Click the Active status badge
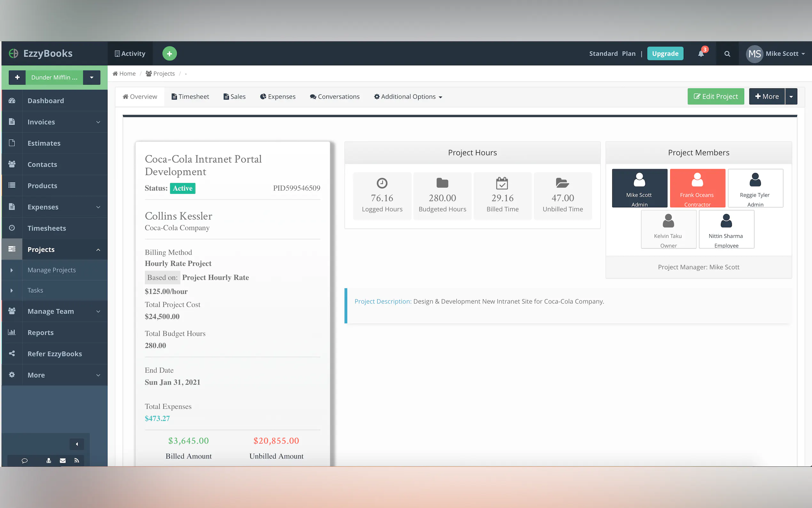 click(183, 188)
